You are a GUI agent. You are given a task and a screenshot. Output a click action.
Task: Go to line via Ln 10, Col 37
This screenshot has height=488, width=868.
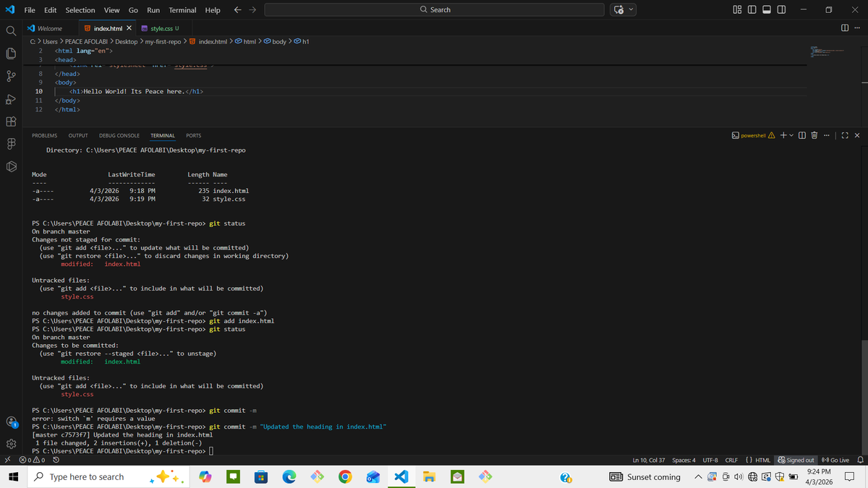(648, 460)
